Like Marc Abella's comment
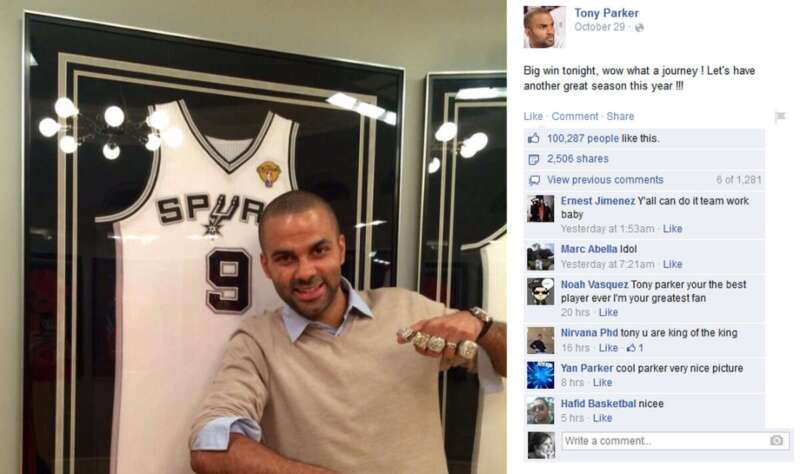This screenshot has width=800, height=474. point(672,264)
